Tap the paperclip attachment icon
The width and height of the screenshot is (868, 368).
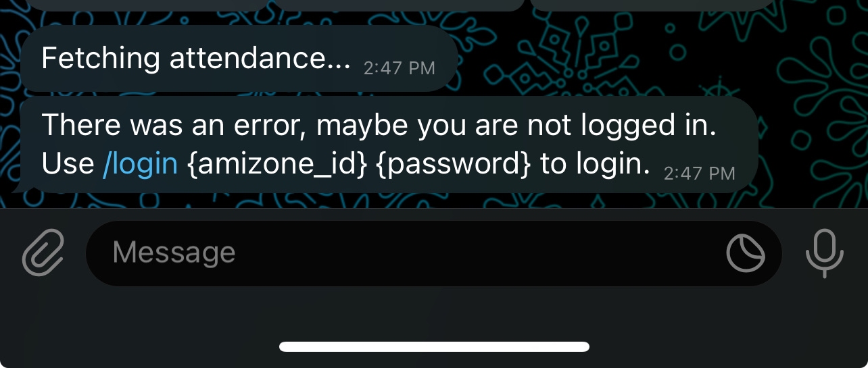point(43,253)
